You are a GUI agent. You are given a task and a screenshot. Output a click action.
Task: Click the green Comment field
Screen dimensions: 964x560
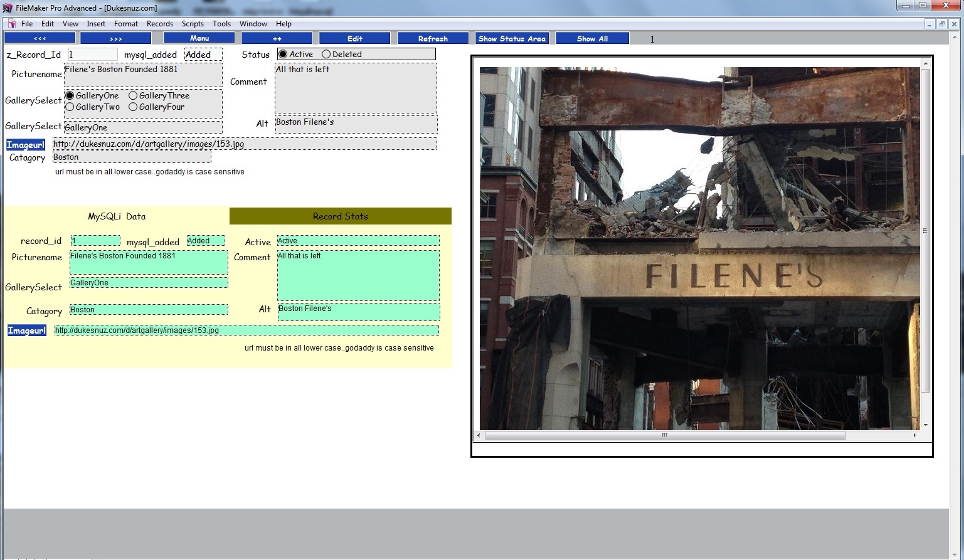(x=358, y=275)
